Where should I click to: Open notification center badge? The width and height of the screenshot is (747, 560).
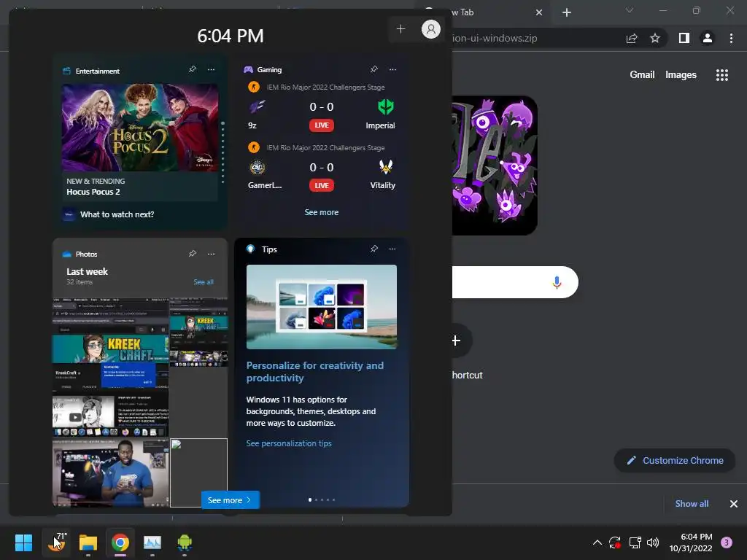pos(727,542)
